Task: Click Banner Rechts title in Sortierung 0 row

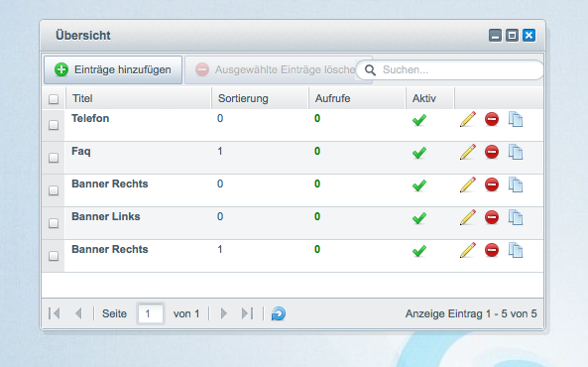Action: [110, 183]
